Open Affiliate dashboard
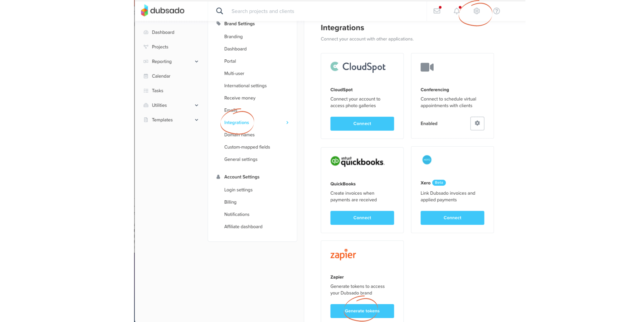The image size is (644, 322). (x=243, y=226)
